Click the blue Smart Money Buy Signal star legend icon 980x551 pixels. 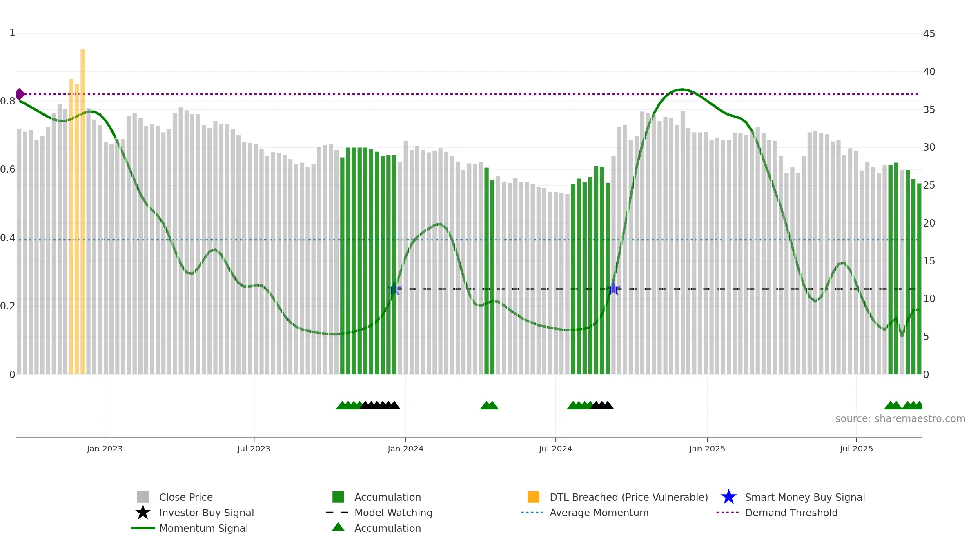pyautogui.click(x=728, y=497)
